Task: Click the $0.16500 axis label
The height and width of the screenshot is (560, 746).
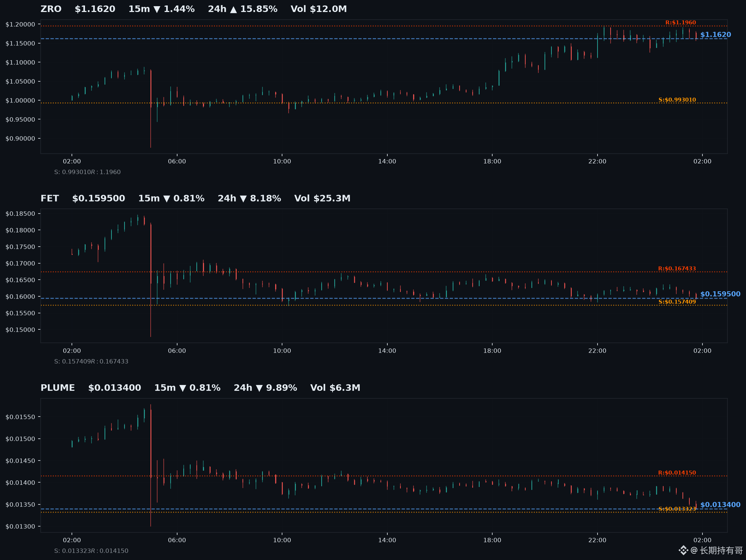Action: [20, 280]
